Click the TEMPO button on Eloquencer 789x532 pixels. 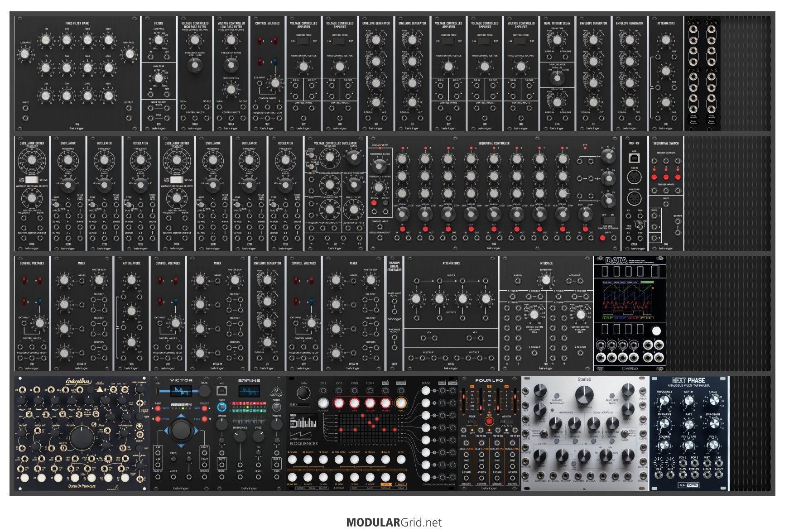pyautogui.click(x=293, y=460)
